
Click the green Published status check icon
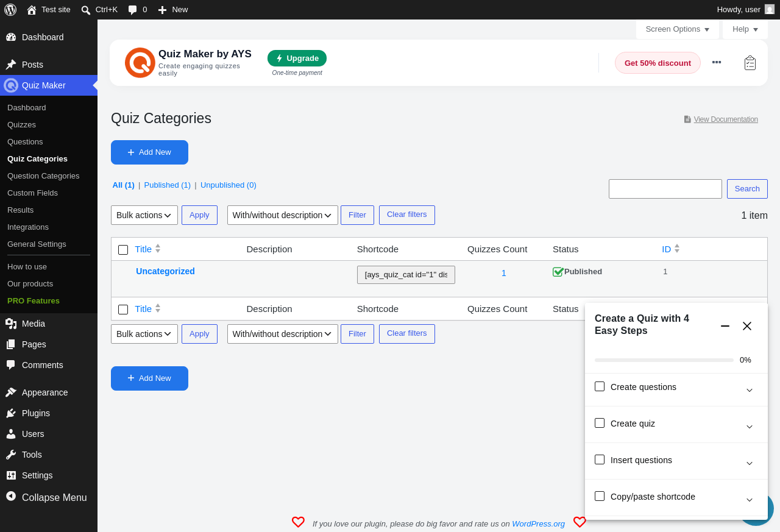558,272
